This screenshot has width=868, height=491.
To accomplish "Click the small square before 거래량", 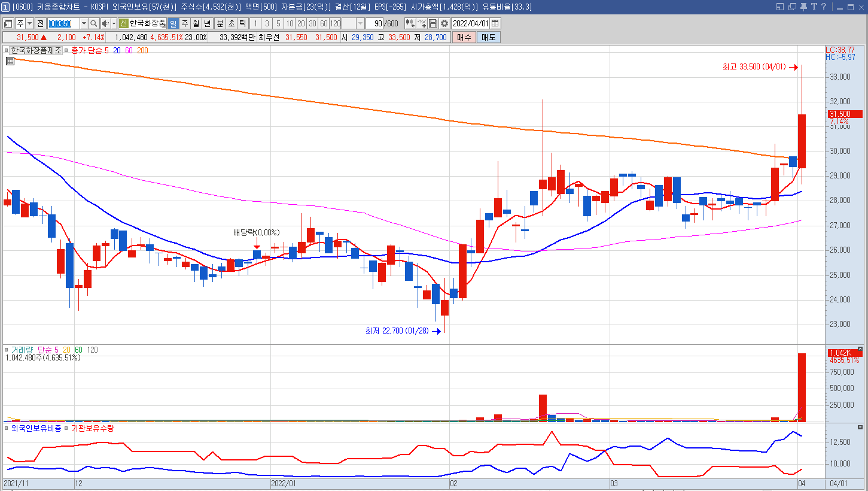I will 7,349.
